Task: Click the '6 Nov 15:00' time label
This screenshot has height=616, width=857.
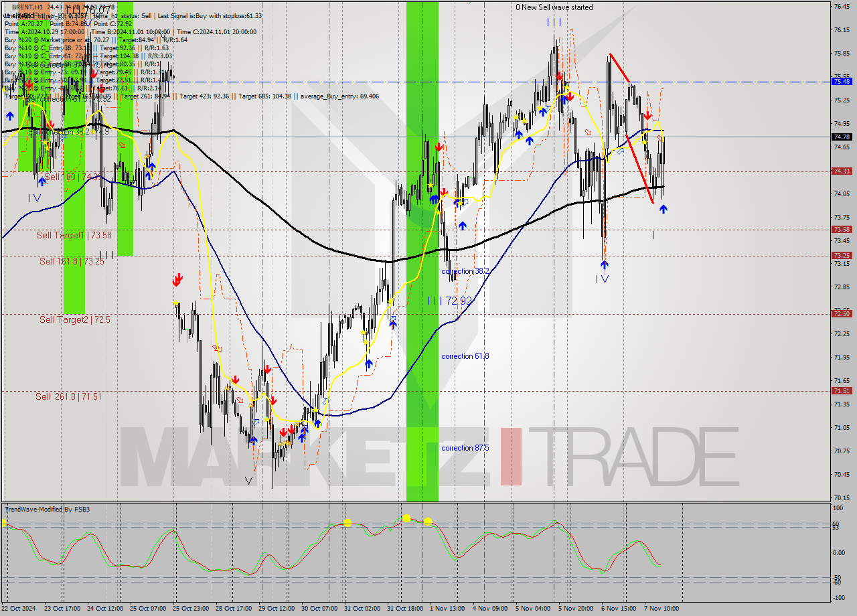Action: (x=619, y=609)
